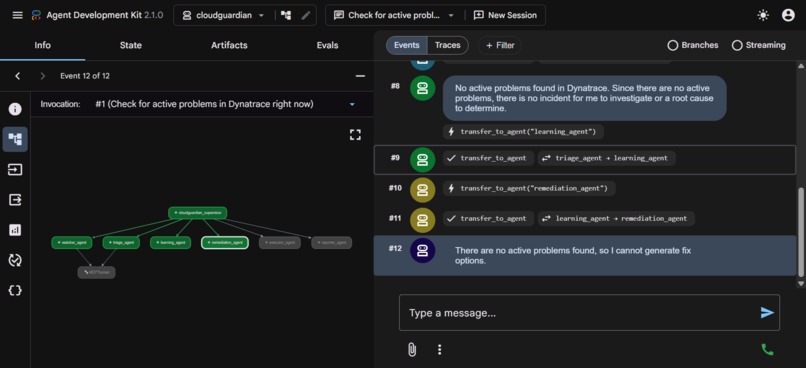
Task: Switch to the State tab
Action: [131, 45]
